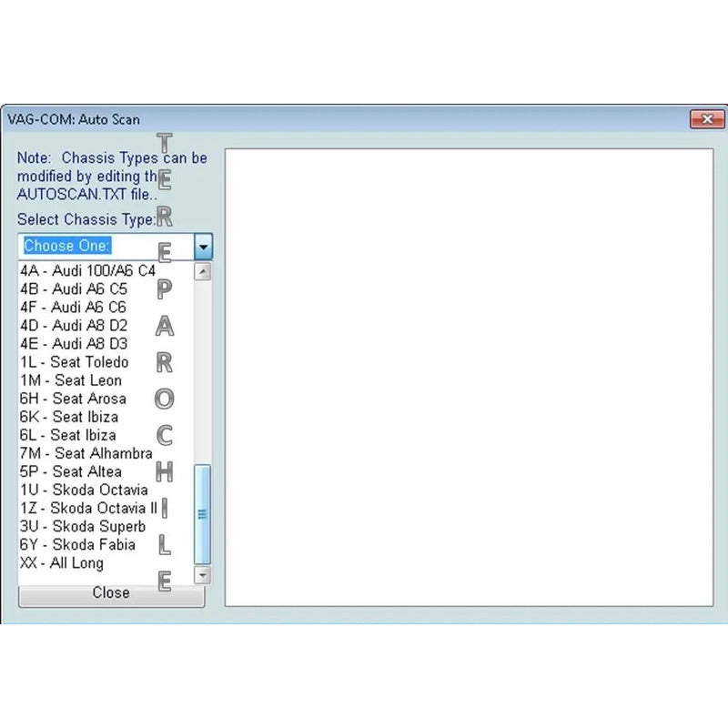728x728 pixels.
Task: Select '3U - Skoda Superb' chassis
Action: 106,526
